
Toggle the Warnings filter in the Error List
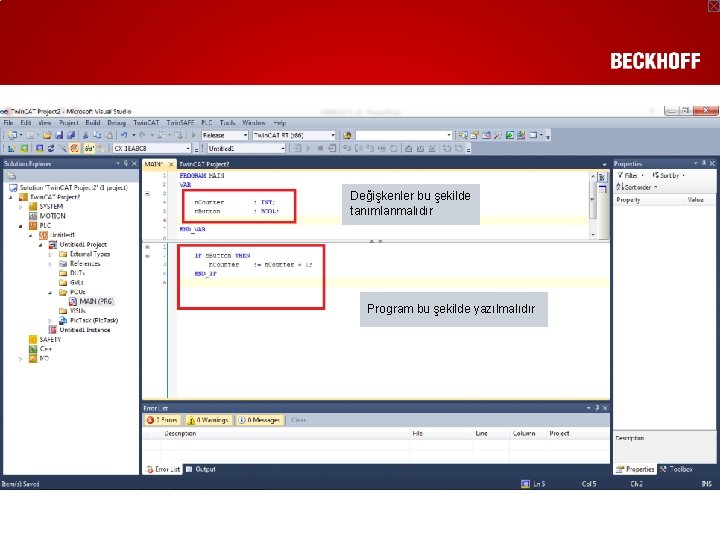point(208,420)
